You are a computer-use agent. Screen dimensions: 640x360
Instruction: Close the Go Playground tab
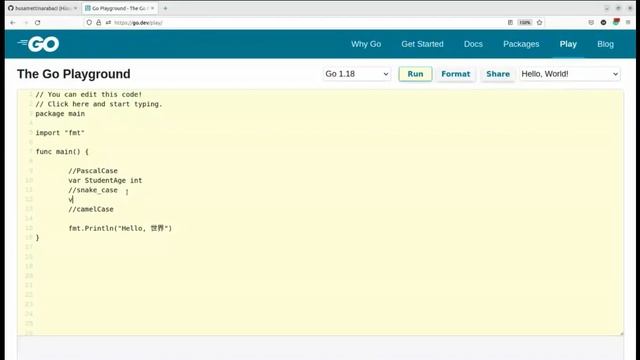point(153,8)
